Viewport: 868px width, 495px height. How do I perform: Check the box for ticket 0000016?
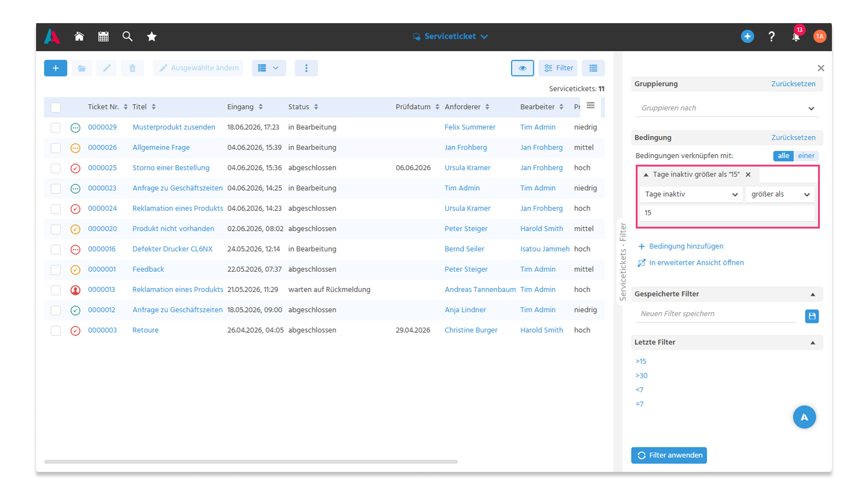(x=56, y=249)
